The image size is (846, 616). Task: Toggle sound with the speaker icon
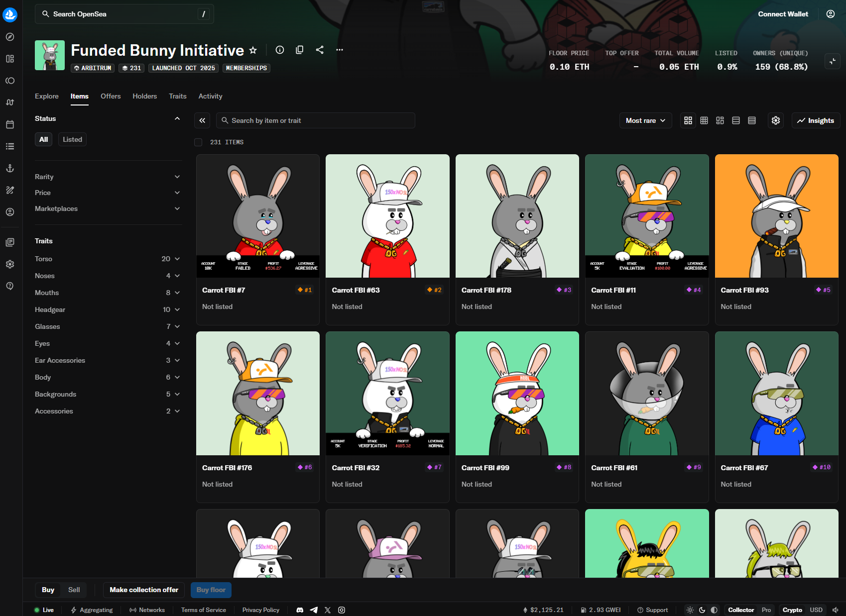click(x=836, y=610)
